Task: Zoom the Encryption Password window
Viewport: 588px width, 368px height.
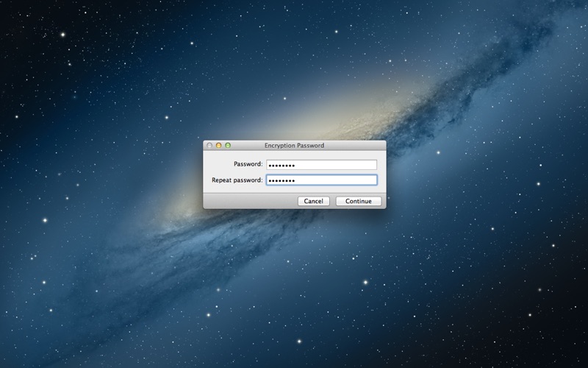Action: [228, 145]
